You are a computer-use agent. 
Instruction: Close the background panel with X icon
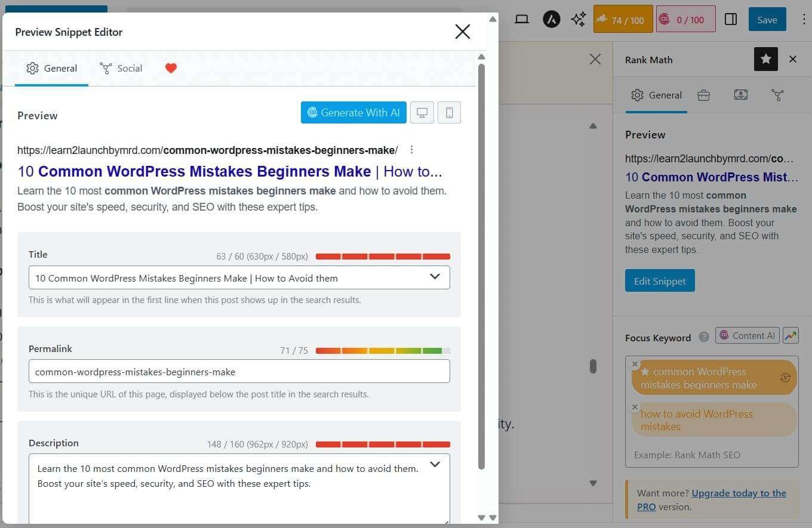pos(595,59)
